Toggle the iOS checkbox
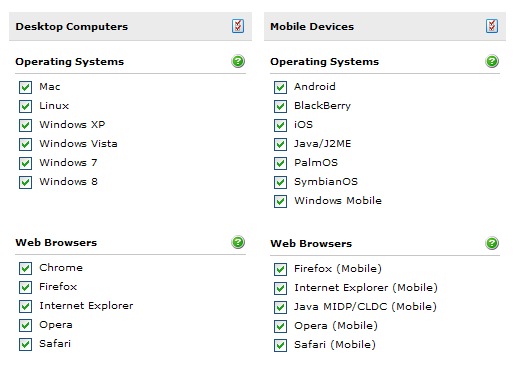This screenshot has height=370, width=515. point(280,125)
